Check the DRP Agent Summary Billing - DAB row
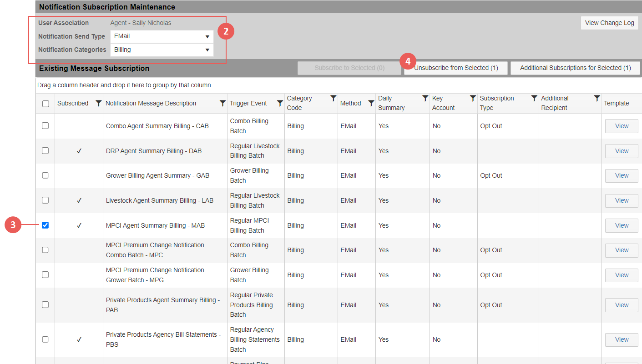Screen dimensions: 642x364 (x=45, y=150)
